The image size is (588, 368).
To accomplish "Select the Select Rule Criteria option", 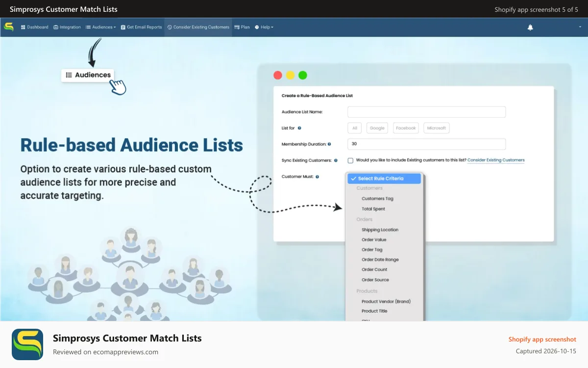I will pos(384,179).
